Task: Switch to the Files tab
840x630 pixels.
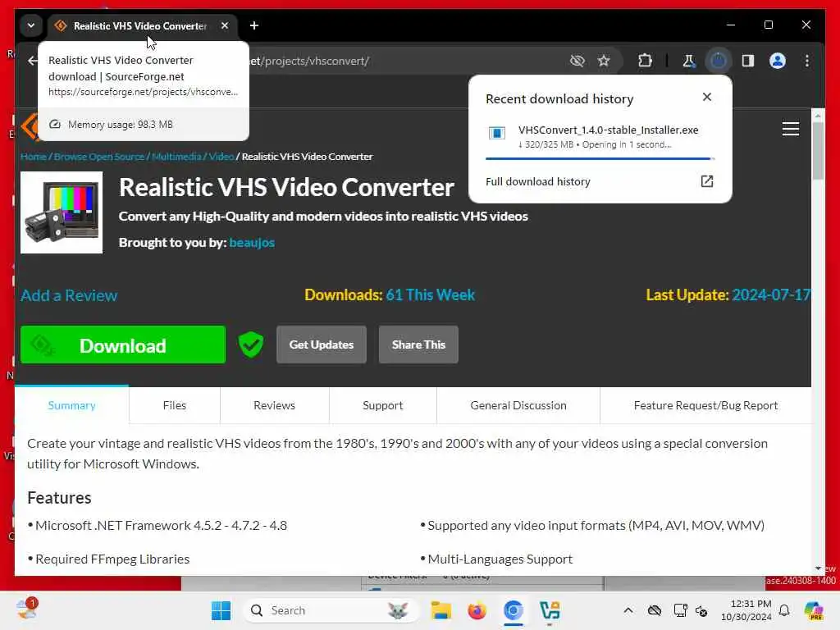Action: coord(175,405)
